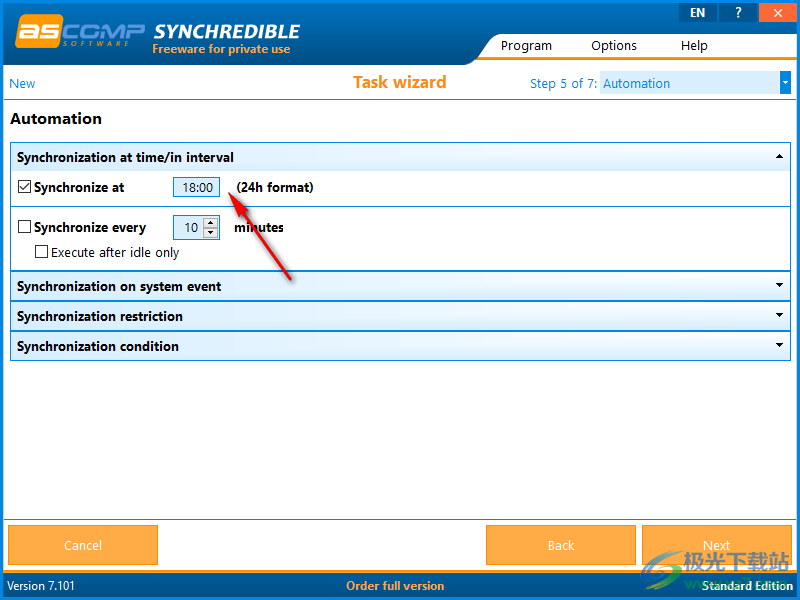Check Synchronize every option

pyautogui.click(x=24, y=227)
